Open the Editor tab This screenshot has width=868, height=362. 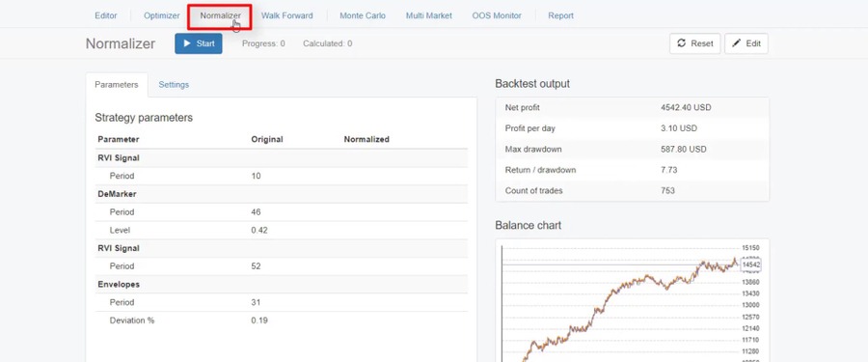pos(106,15)
